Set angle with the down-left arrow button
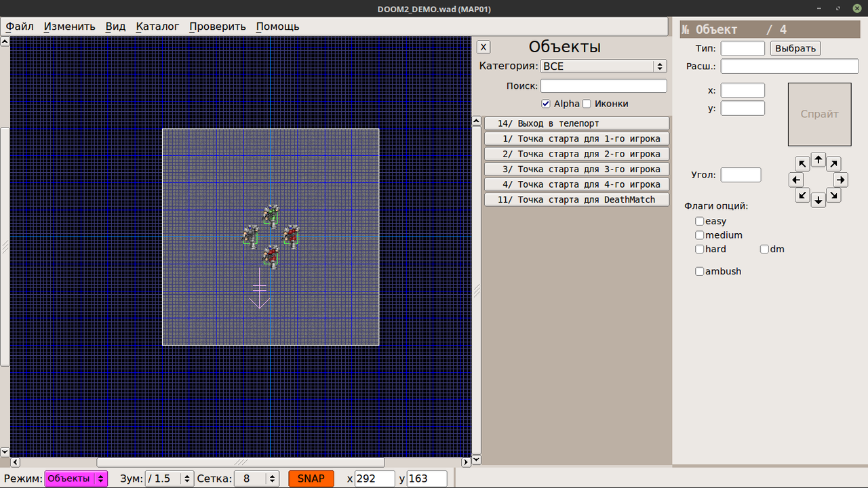 tap(802, 195)
